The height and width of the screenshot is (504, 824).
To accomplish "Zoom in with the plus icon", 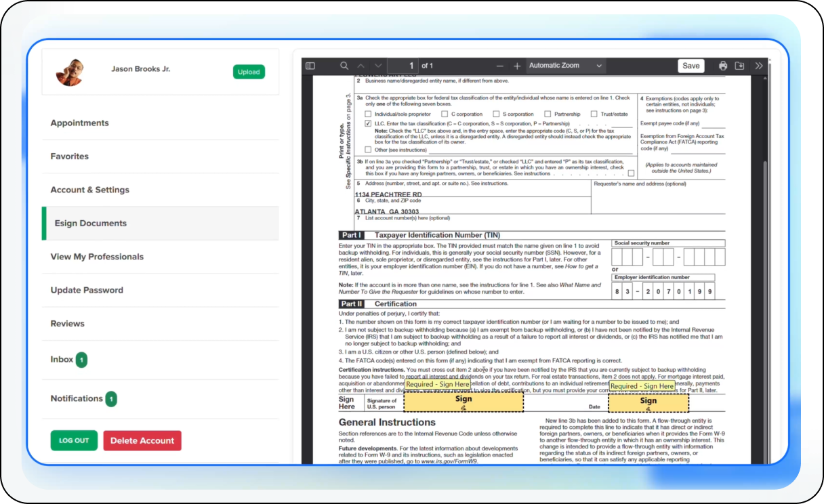I will click(517, 66).
